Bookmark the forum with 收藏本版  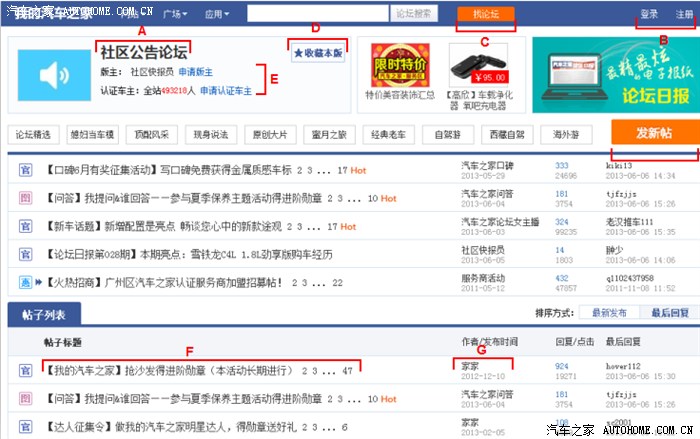[x=318, y=53]
